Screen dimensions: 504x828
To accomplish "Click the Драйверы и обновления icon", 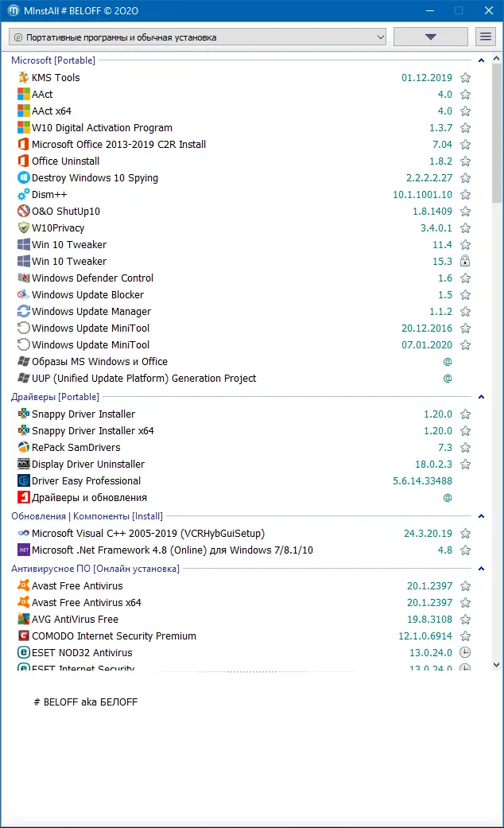I will point(24,497).
